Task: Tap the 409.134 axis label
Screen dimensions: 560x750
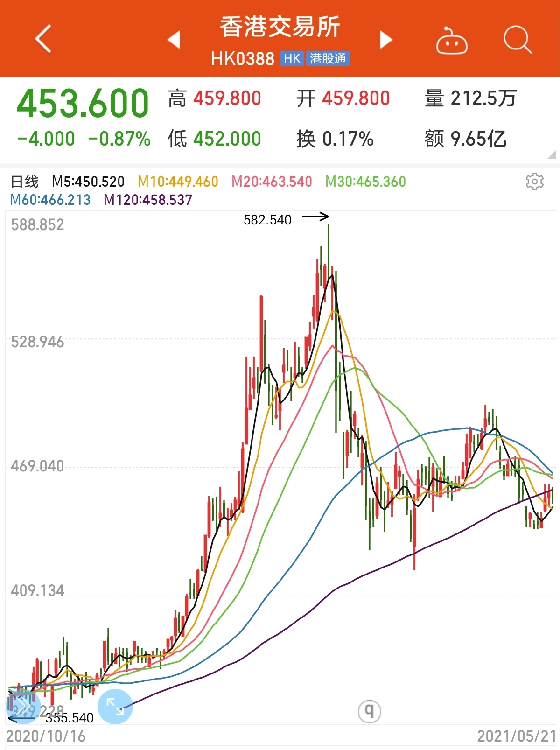Action: point(37,591)
